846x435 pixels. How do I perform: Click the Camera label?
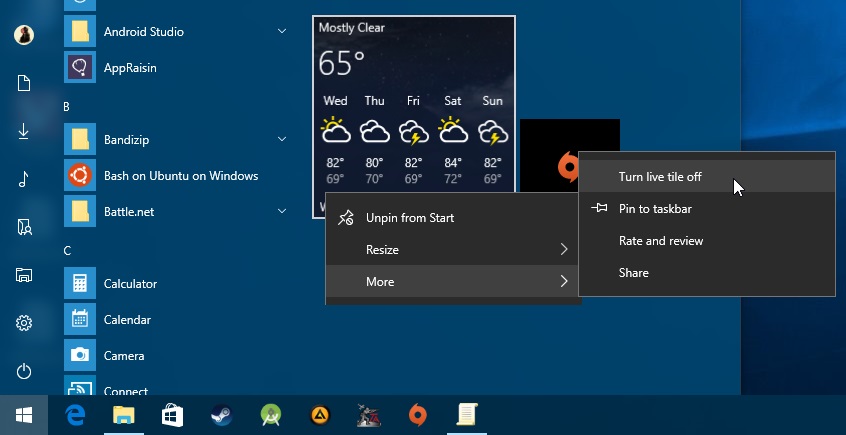[x=124, y=356]
